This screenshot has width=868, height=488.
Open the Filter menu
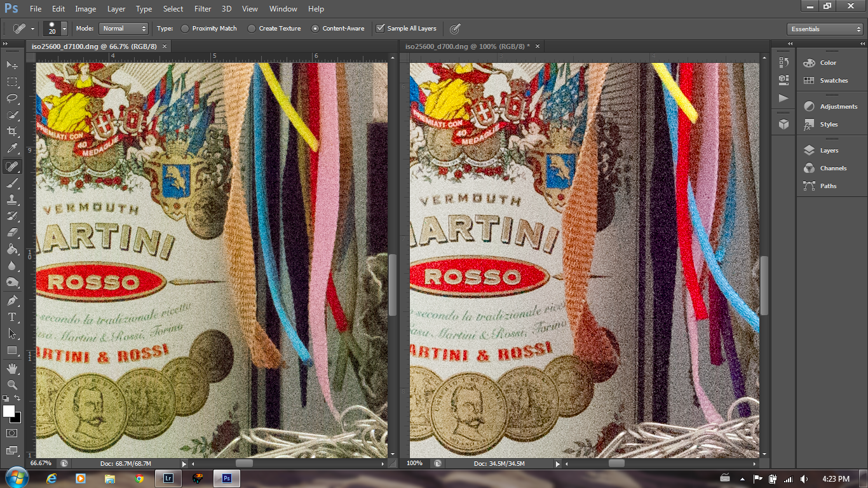click(x=203, y=9)
